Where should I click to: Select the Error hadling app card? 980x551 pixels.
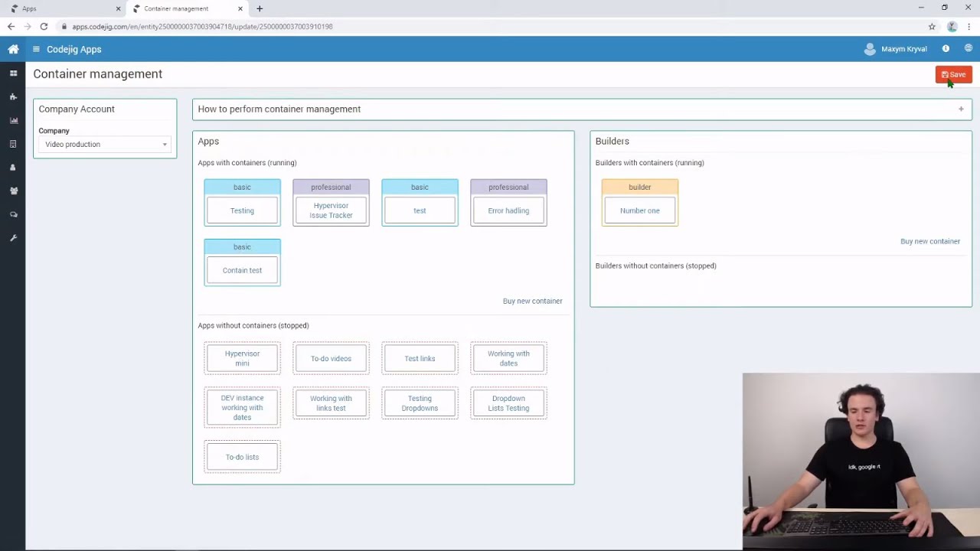click(x=508, y=203)
